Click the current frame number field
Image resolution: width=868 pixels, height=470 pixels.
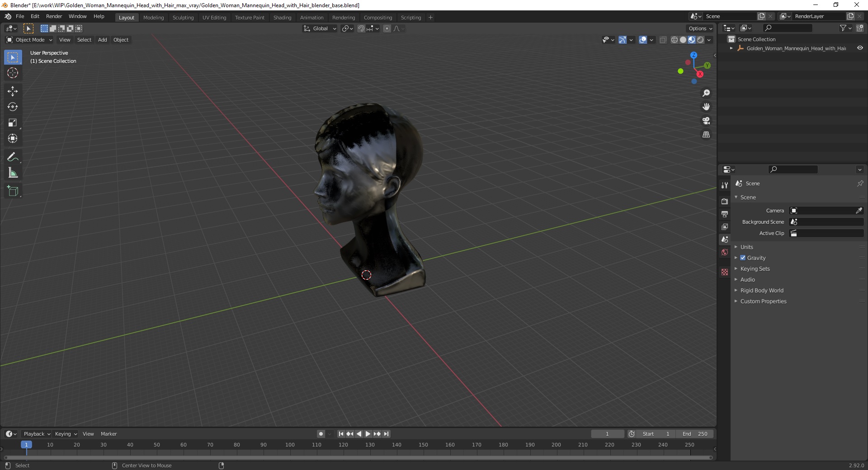coord(607,434)
